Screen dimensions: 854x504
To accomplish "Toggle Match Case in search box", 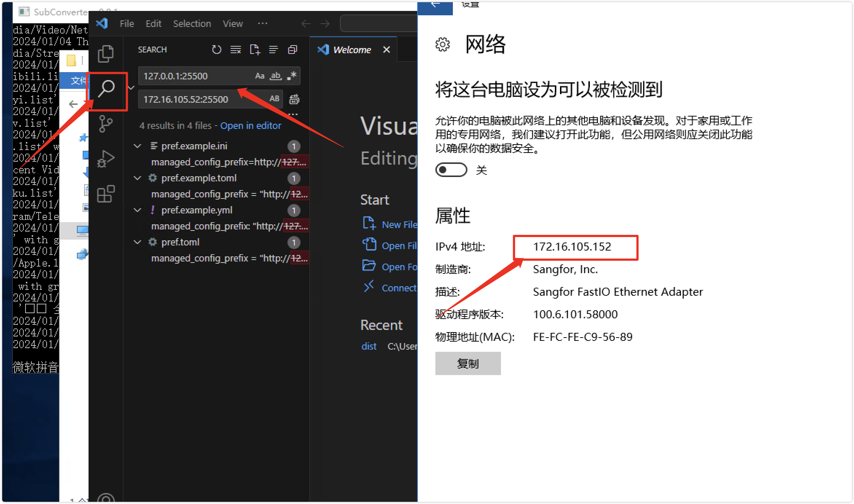I will click(x=259, y=76).
